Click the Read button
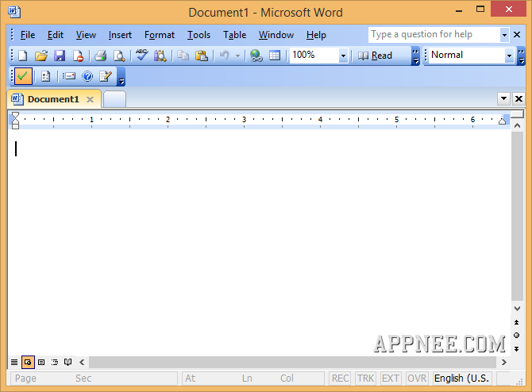 [x=376, y=56]
